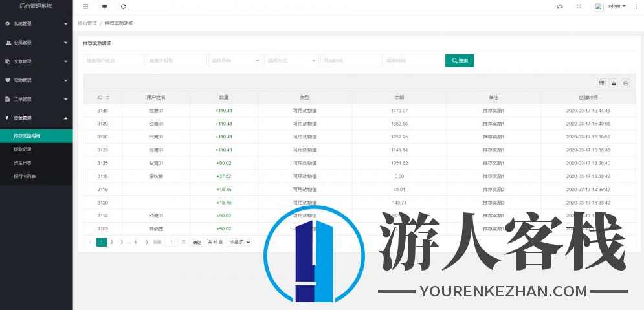The height and width of the screenshot is (310, 644).
Task: Click the timestamp 2020-03-17 15:40:06
Action: [588, 124]
